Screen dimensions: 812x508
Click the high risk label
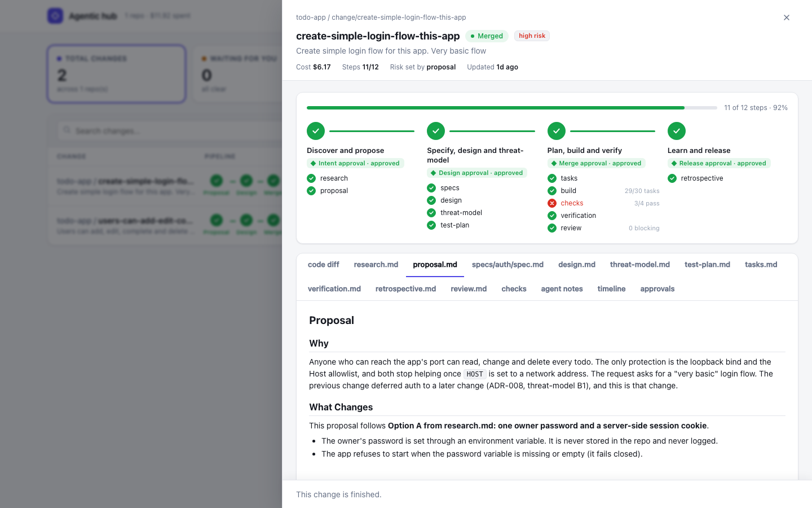tap(532, 36)
